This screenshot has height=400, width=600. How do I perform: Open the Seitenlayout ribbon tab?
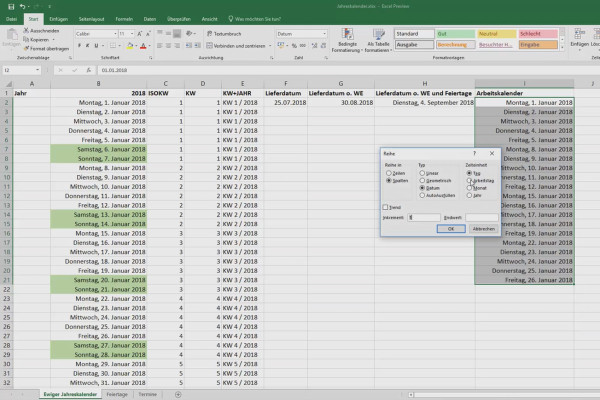(x=91, y=19)
